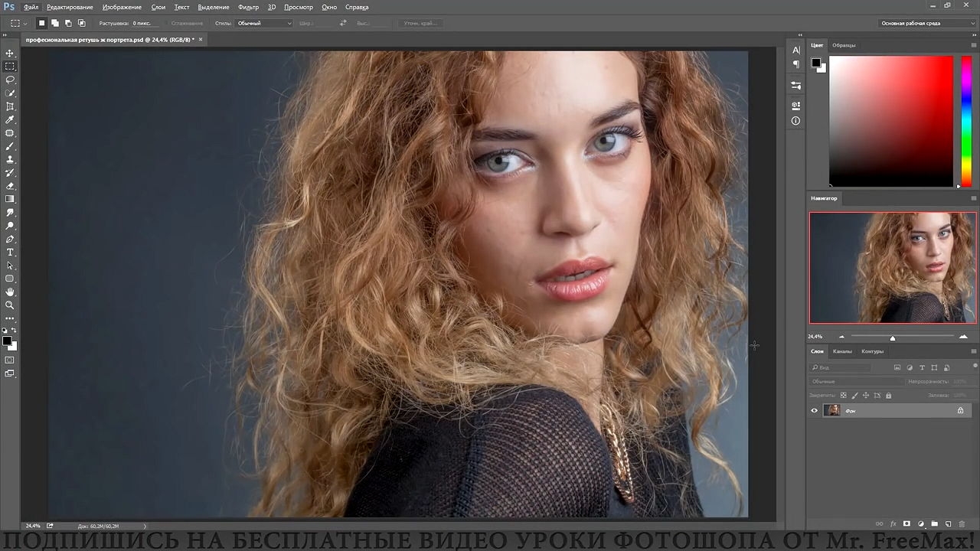Toggle Quick Mask mode
This screenshot has height=551, width=980.
pos(10,360)
